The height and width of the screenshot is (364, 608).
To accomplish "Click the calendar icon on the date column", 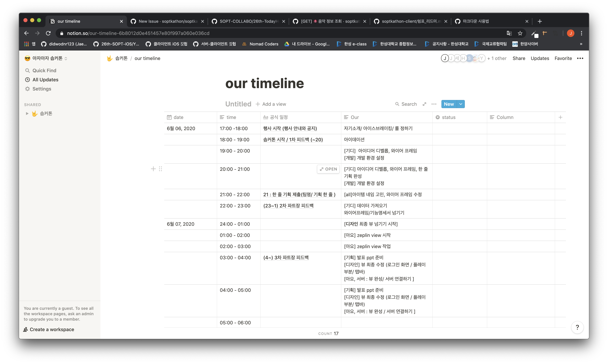I will click(x=169, y=117).
